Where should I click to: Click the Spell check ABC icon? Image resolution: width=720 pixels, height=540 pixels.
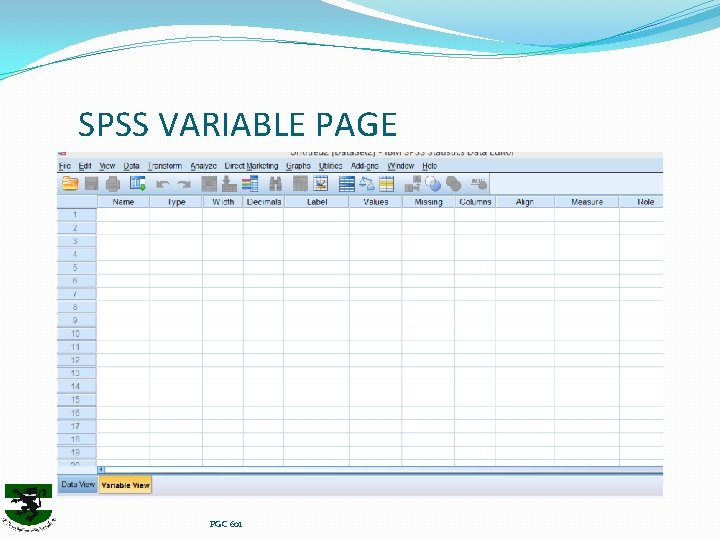[x=478, y=183]
